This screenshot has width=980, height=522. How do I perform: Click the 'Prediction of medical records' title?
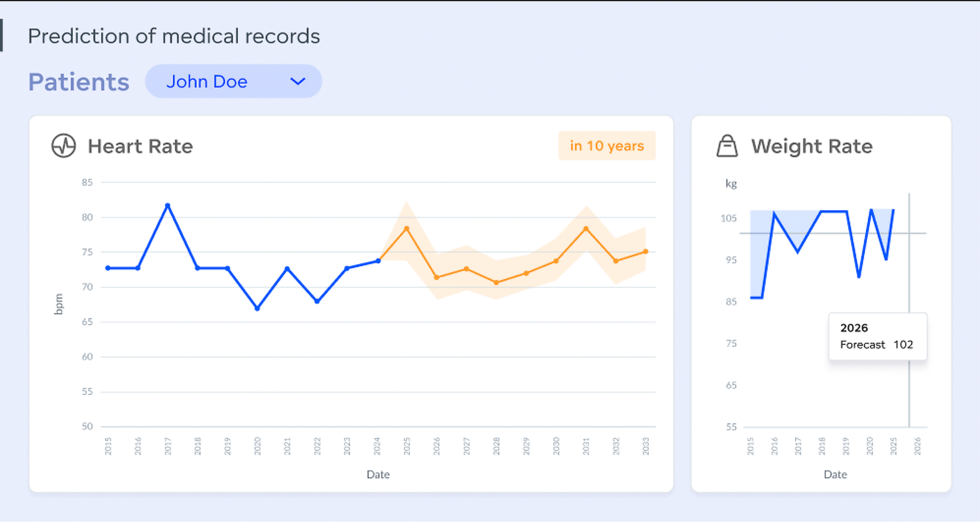tap(174, 36)
